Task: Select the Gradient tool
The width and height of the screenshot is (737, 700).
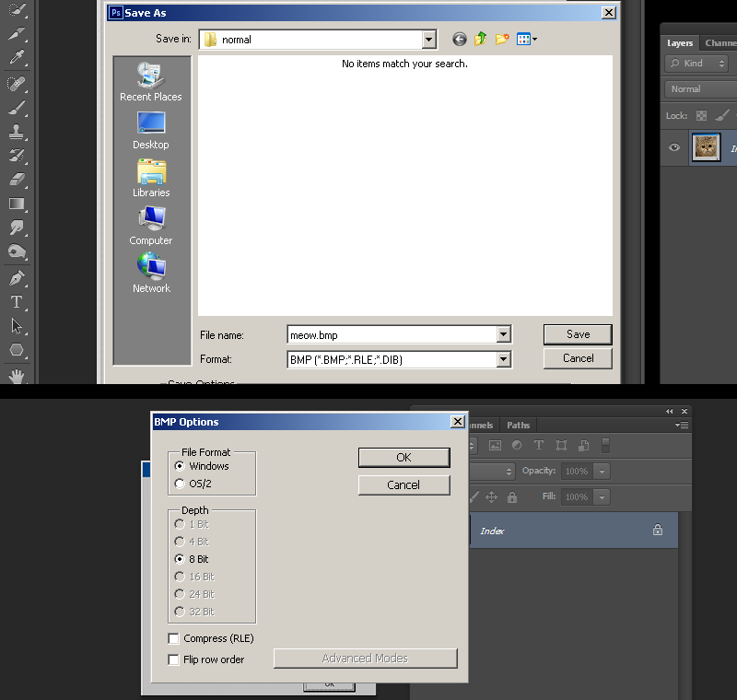Action: point(17,204)
